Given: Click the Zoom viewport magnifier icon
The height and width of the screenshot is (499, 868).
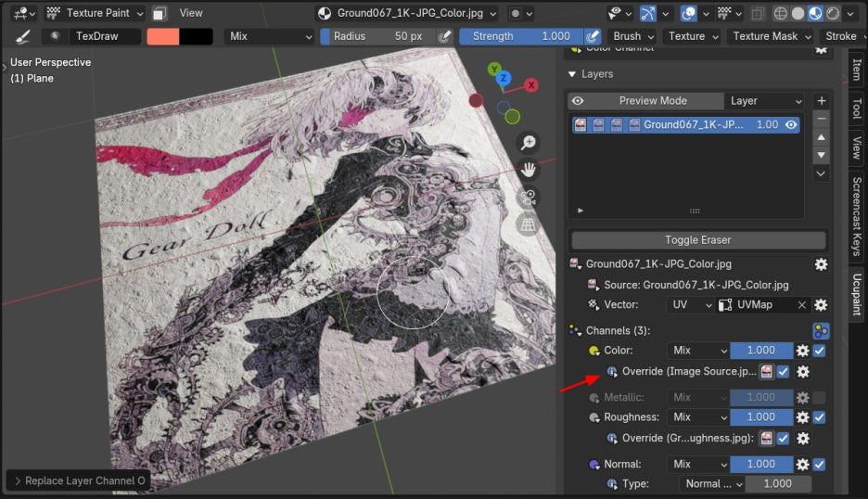Looking at the screenshot, I should (x=528, y=142).
